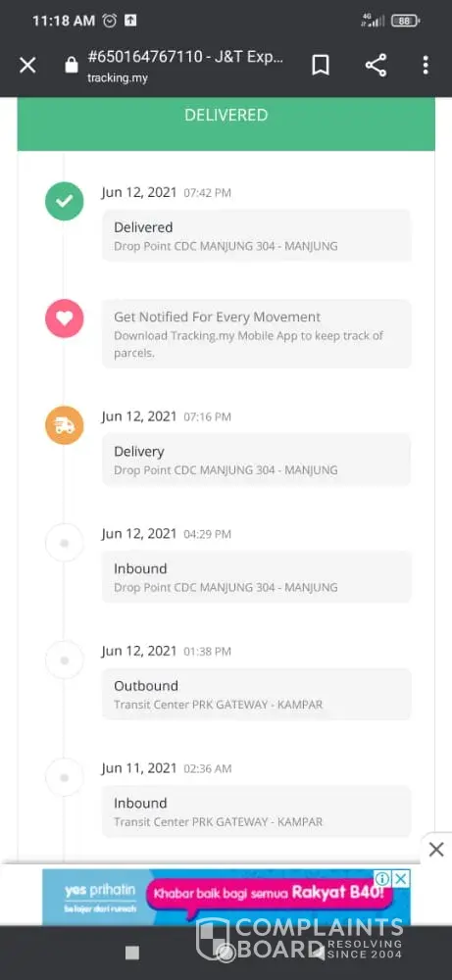The width and height of the screenshot is (452, 980).
Task: Close the browser tab with X icon
Action: pyautogui.click(x=27, y=65)
